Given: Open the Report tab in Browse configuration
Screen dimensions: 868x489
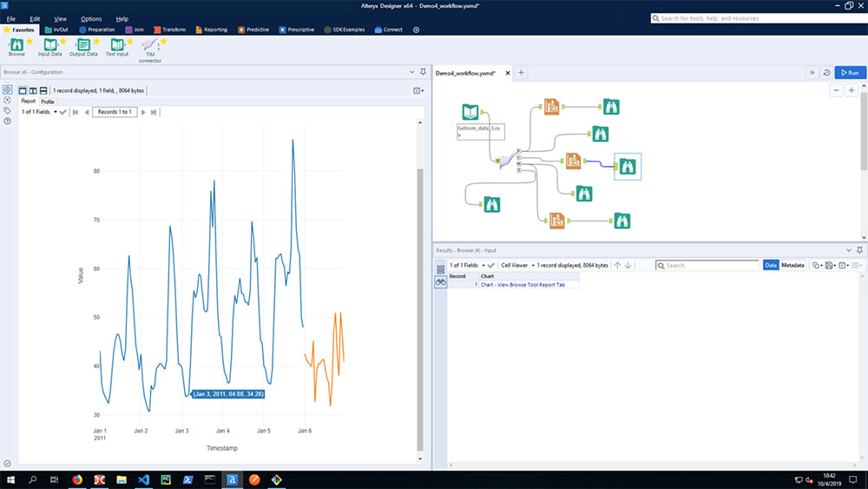Looking at the screenshot, I should (x=29, y=102).
